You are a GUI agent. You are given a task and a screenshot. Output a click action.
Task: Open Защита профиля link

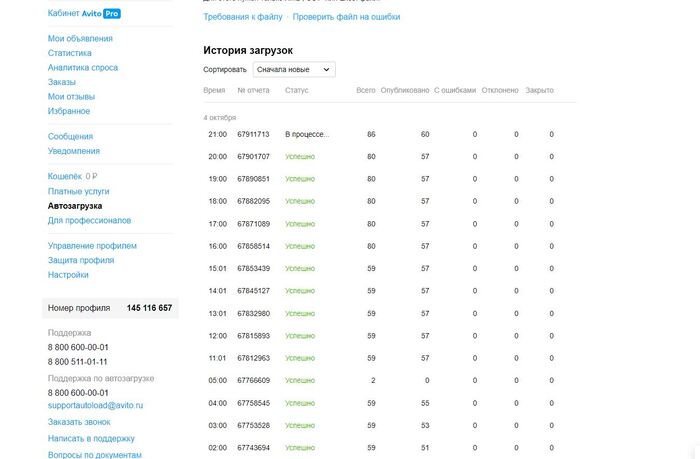pos(81,260)
